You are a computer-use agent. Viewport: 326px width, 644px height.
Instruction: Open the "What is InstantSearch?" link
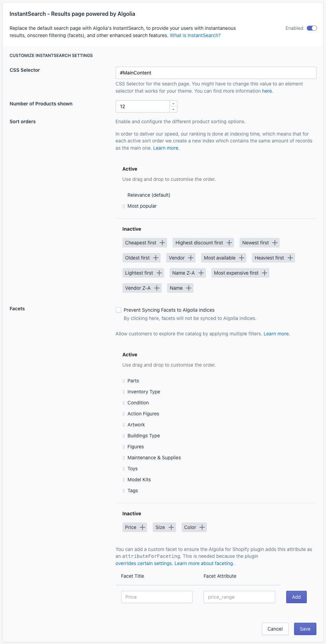tap(195, 35)
